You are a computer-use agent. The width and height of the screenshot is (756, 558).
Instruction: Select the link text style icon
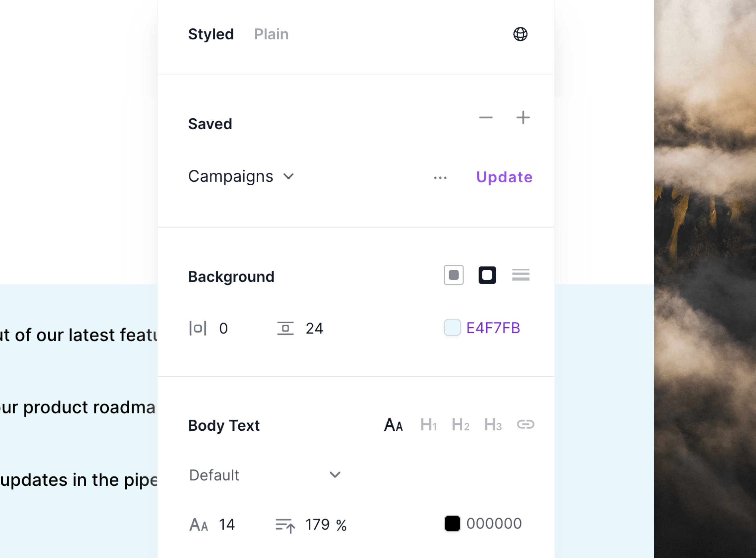pyautogui.click(x=525, y=424)
